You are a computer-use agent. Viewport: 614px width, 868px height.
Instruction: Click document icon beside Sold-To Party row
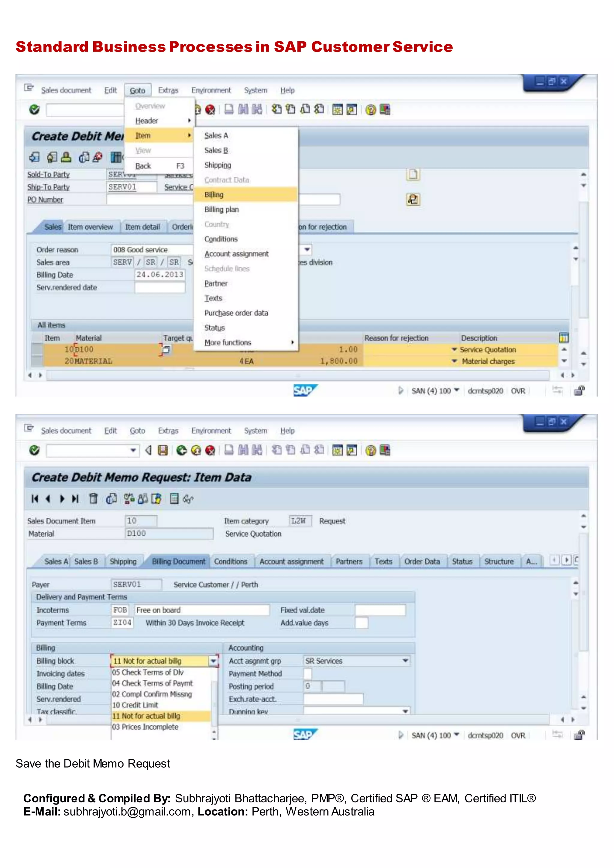pos(413,174)
